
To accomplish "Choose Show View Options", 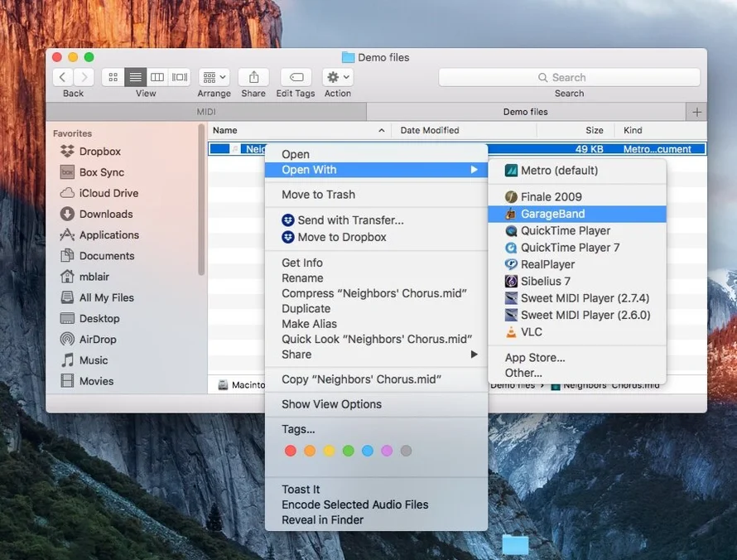I will 376,404.
